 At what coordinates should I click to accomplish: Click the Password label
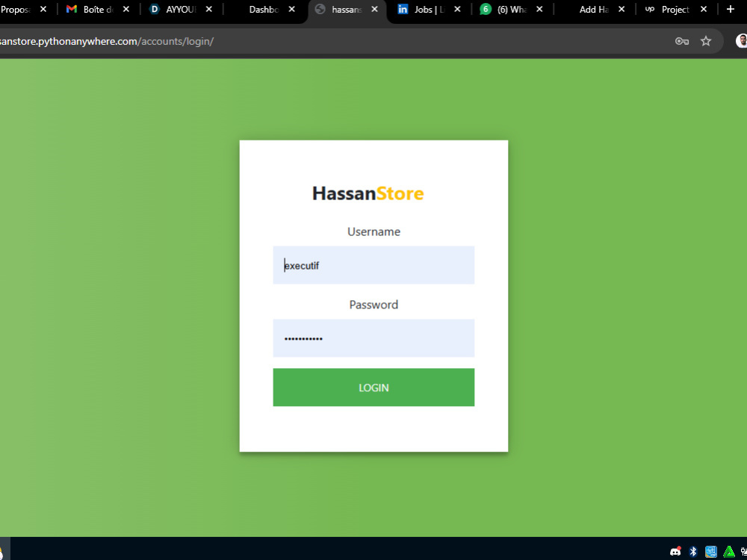click(x=373, y=305)
